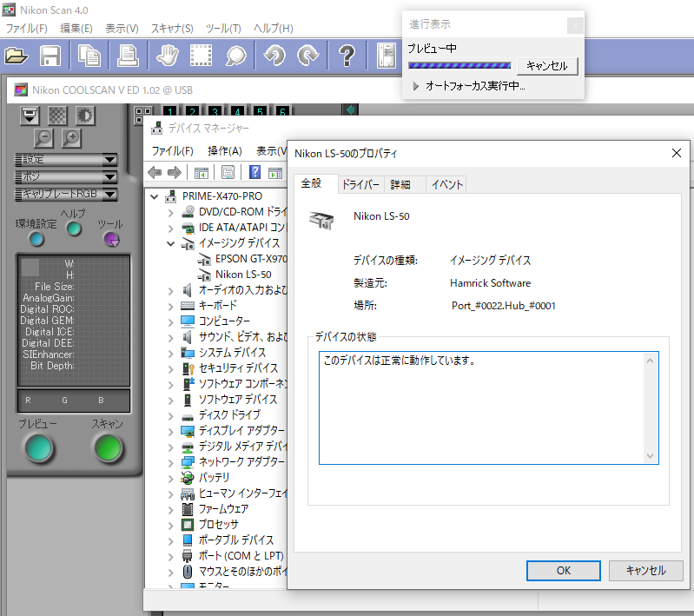Click the preview progress bar

click(459, 65)
